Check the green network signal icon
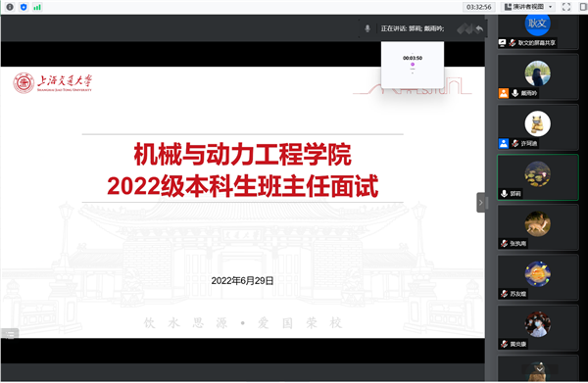The height and width of the screenshot is (383, 588). tap(37, 7)
